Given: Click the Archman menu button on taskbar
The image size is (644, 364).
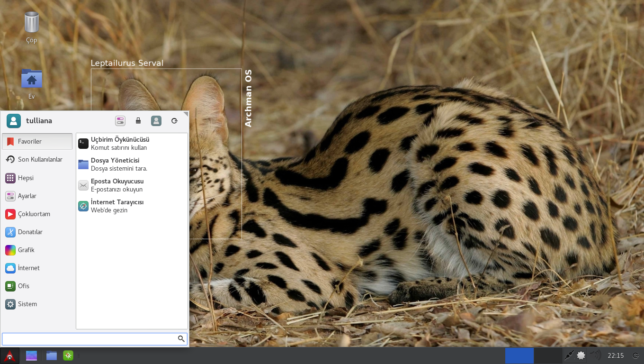Looking at the screenshot, I should [9, 355].
